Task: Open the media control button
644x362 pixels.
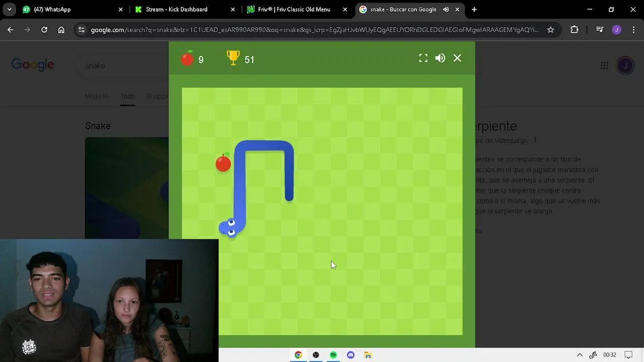Action: pos(599,30)
